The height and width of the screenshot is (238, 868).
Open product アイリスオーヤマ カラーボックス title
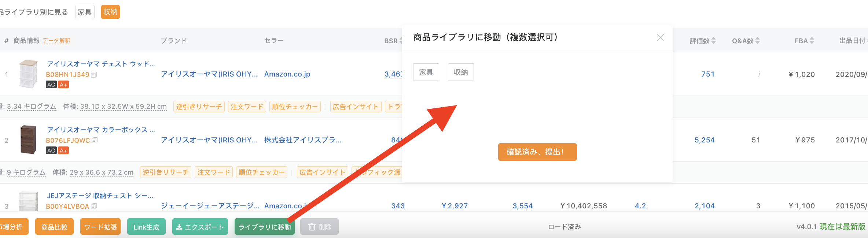point(101,130)
